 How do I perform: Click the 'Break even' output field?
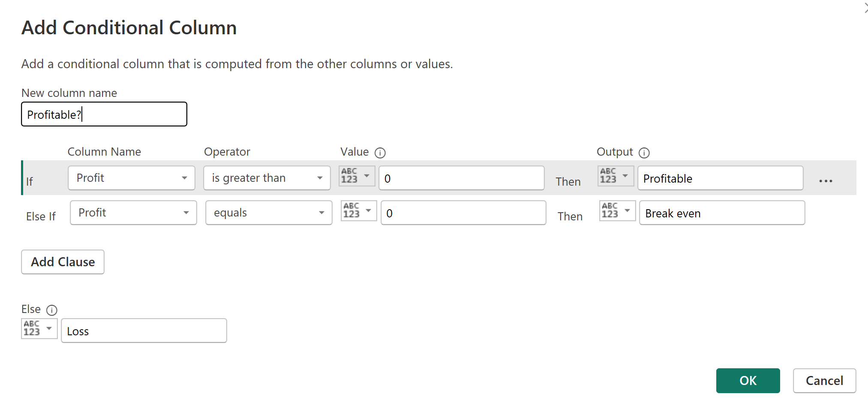pos(722,213)
